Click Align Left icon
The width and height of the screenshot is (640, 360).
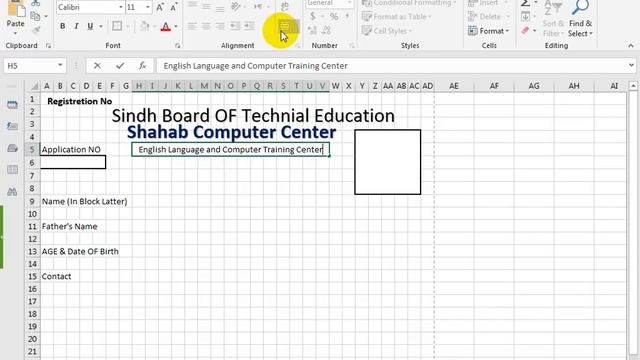tap(192, 26)
